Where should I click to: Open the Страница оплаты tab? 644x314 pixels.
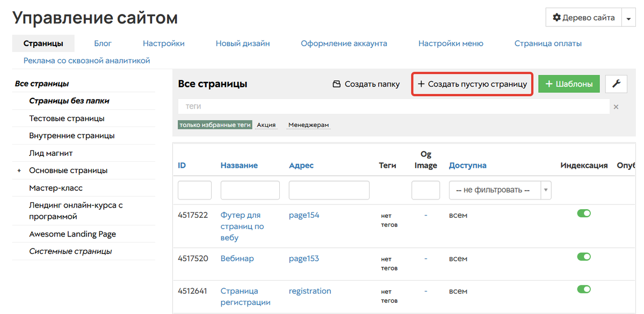click(548, 43)
